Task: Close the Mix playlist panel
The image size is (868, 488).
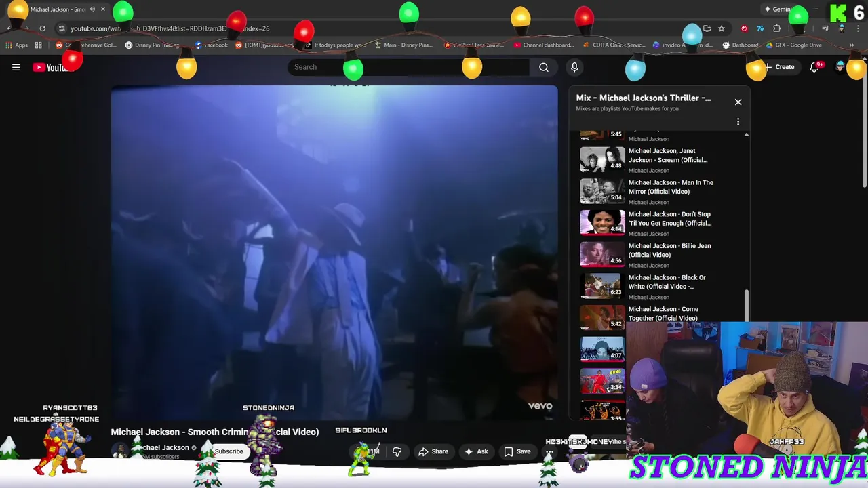Action: pyautogui.click(x=738, y=102)
